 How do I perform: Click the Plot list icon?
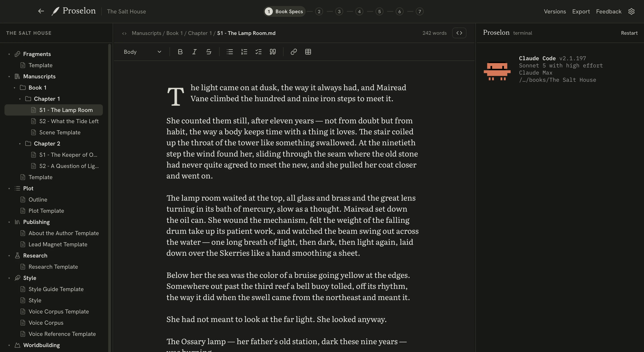[17, 188]
